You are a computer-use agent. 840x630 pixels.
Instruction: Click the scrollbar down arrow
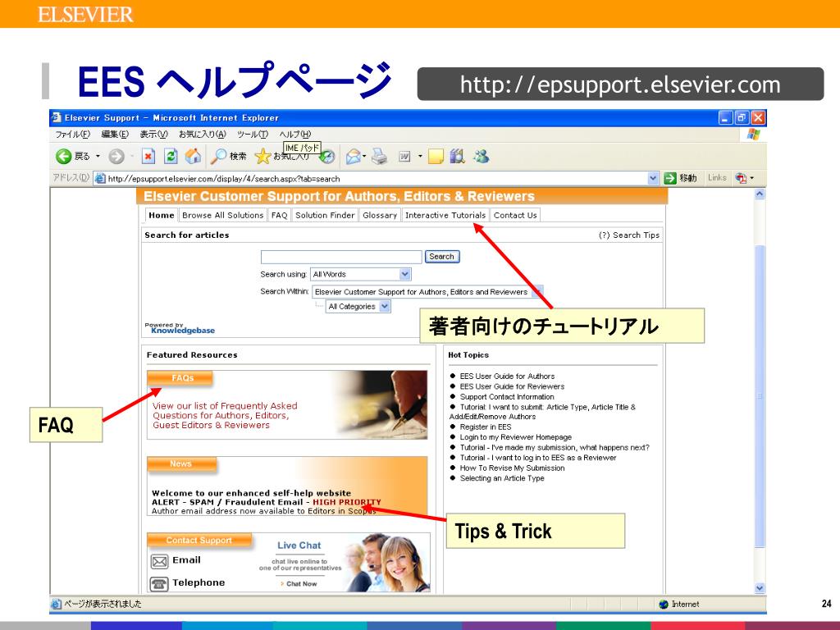[x=760, y=588]
